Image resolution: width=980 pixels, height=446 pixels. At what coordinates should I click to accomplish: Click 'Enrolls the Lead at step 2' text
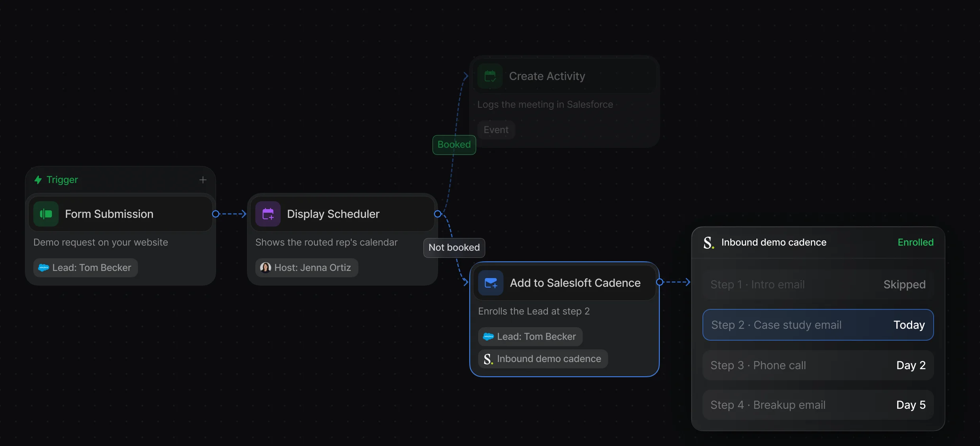534,311
